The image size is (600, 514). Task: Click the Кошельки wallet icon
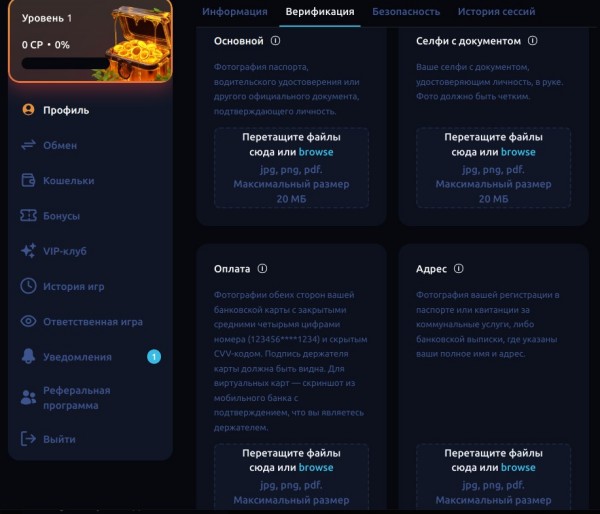pos(28,180)
